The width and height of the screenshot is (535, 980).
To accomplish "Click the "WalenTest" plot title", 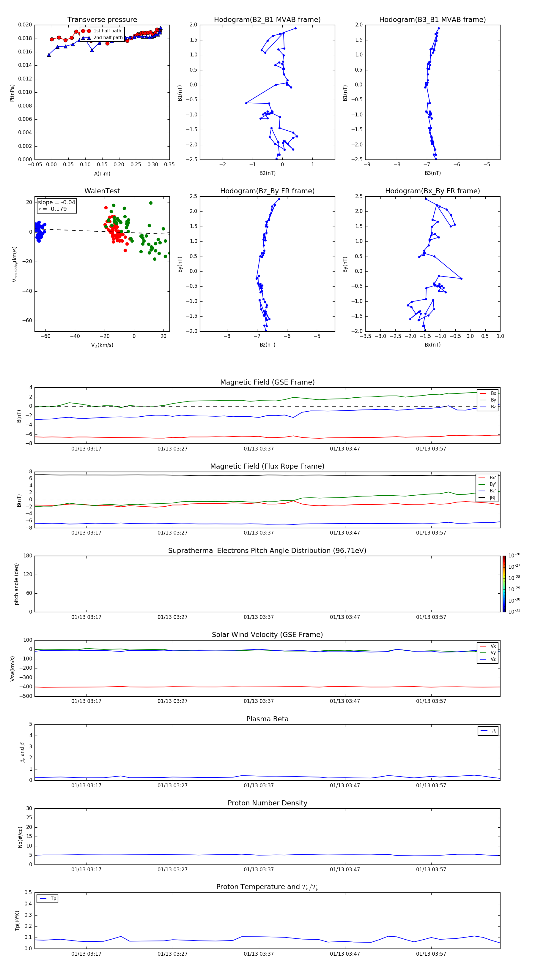I will pos(102,191).
